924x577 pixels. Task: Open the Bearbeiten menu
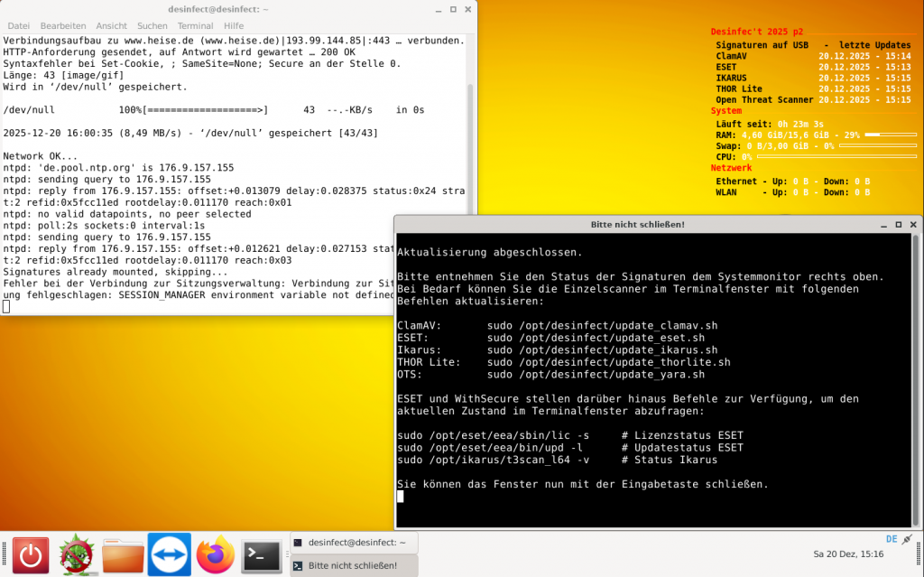[63, 26]
